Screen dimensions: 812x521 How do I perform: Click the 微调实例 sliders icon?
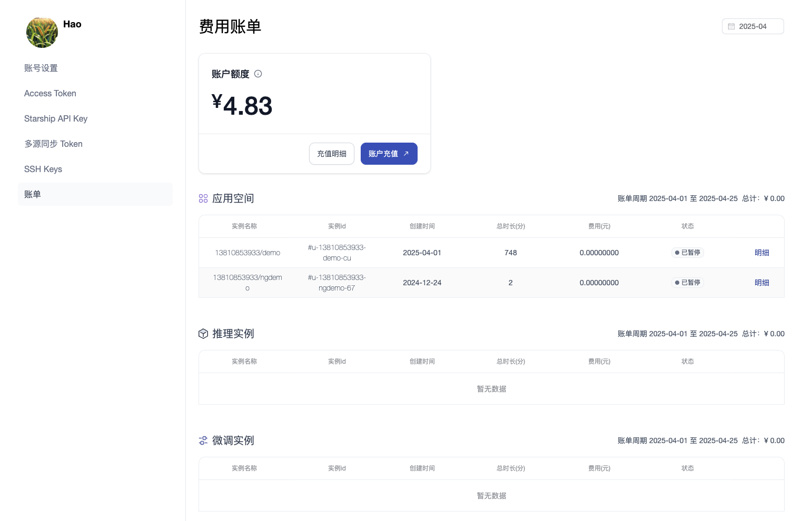click(x=203, y=440)
